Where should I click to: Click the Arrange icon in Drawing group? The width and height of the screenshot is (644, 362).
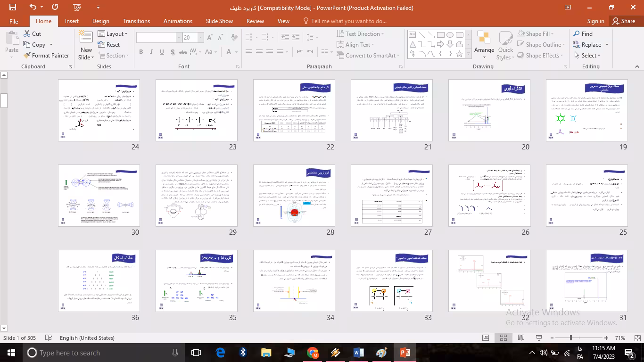(x=484, y=39)
